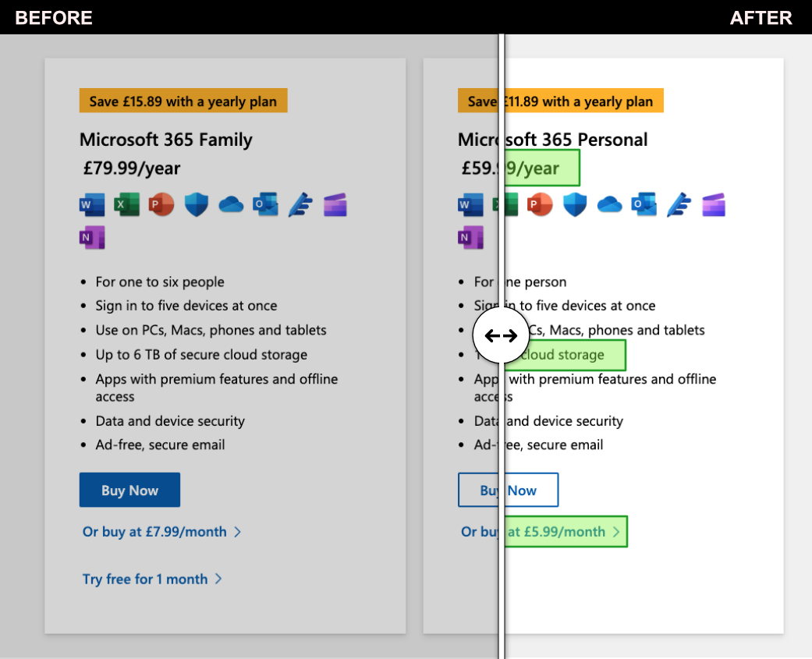The height and width of the screenshot is (659, 812).
Task: Click the OneNote icon in the Personal card
Action: pyautogui.click(x=470, y=237)
